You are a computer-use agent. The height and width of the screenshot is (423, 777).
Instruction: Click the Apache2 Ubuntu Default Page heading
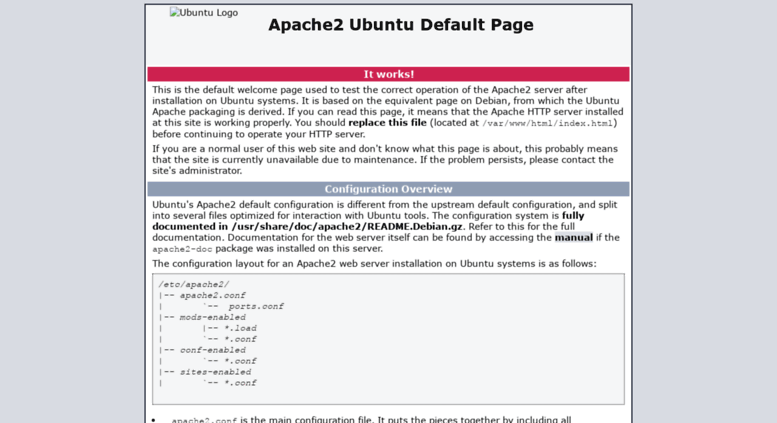400,25
